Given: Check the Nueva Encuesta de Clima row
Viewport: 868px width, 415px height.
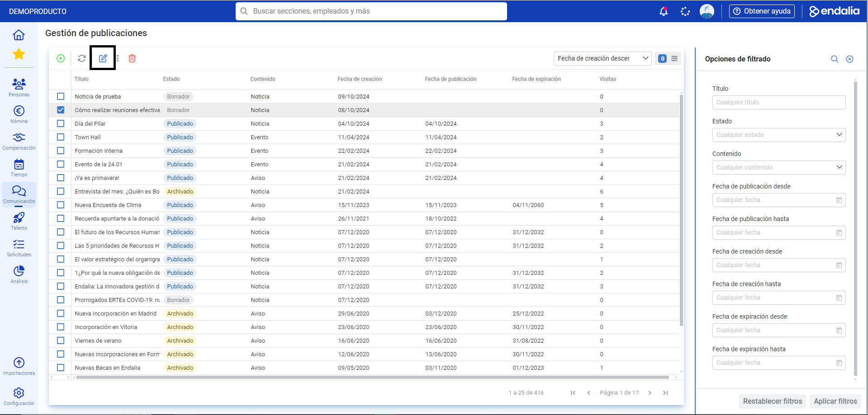Looking at the screenshot, I should point(61,205).
